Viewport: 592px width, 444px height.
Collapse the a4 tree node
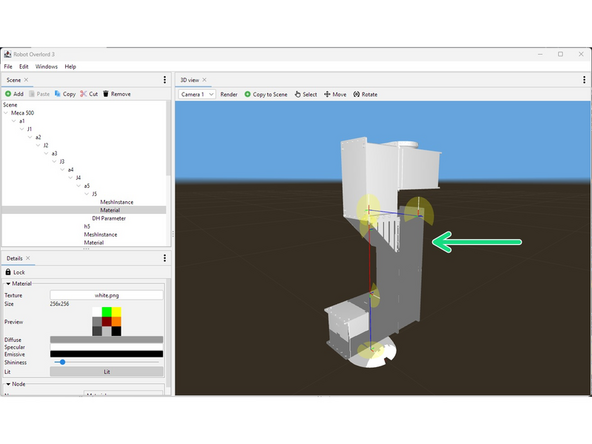click(x=63, y=170)
